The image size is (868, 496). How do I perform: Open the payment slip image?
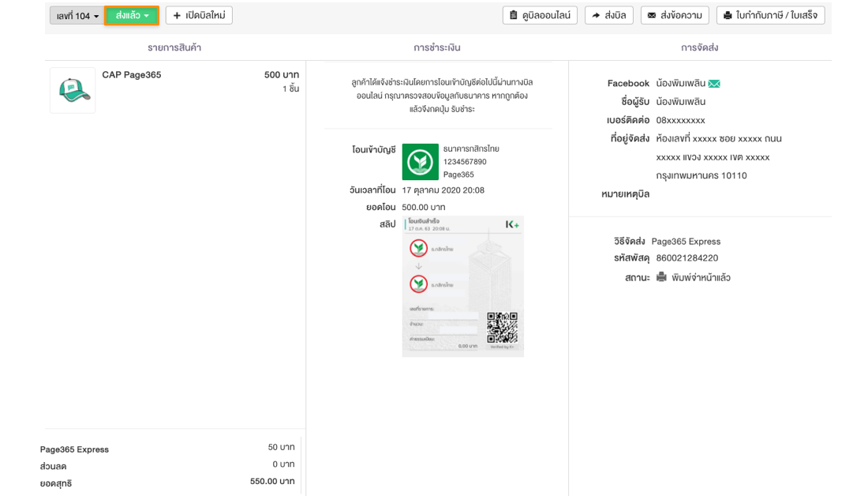click(x=462, y=287)
